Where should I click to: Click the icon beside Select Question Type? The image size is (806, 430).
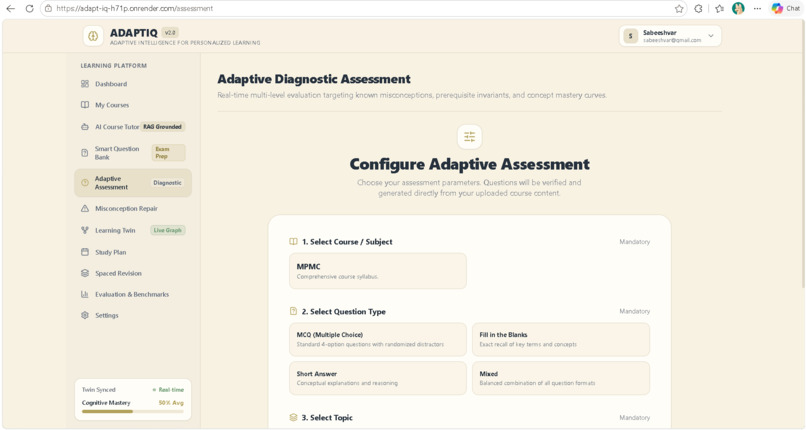(x=294, y=311)
